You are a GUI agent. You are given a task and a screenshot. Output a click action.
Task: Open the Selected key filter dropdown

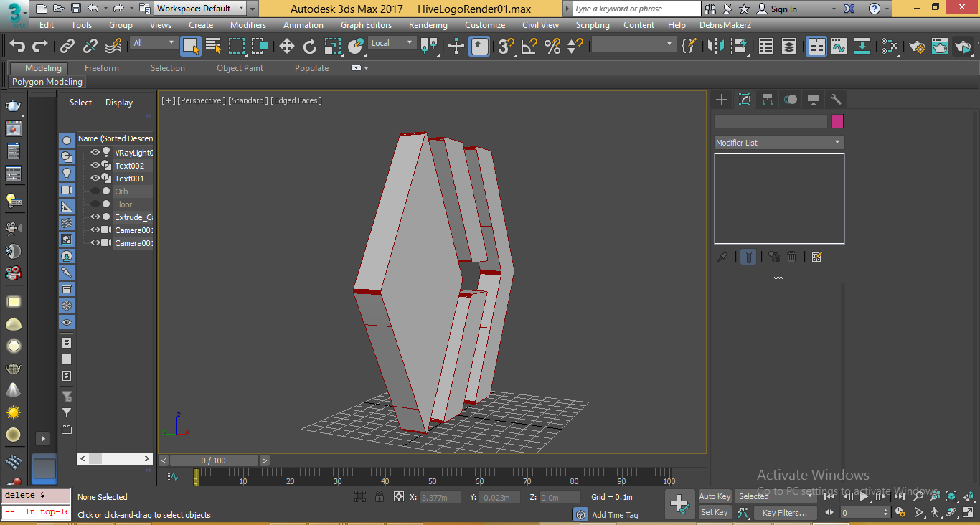pos(777,496)
